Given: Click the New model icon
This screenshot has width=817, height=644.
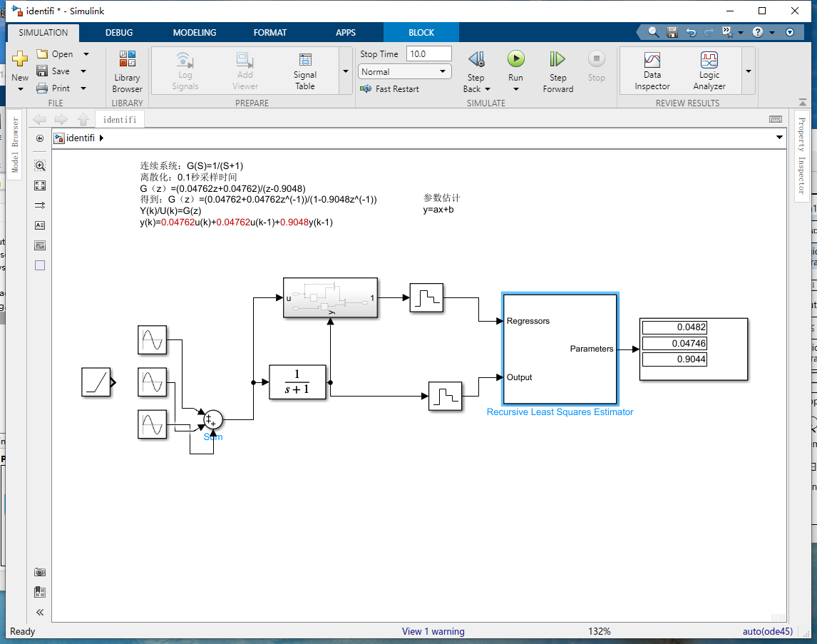Looking at the screenshot, I should 20,58.
